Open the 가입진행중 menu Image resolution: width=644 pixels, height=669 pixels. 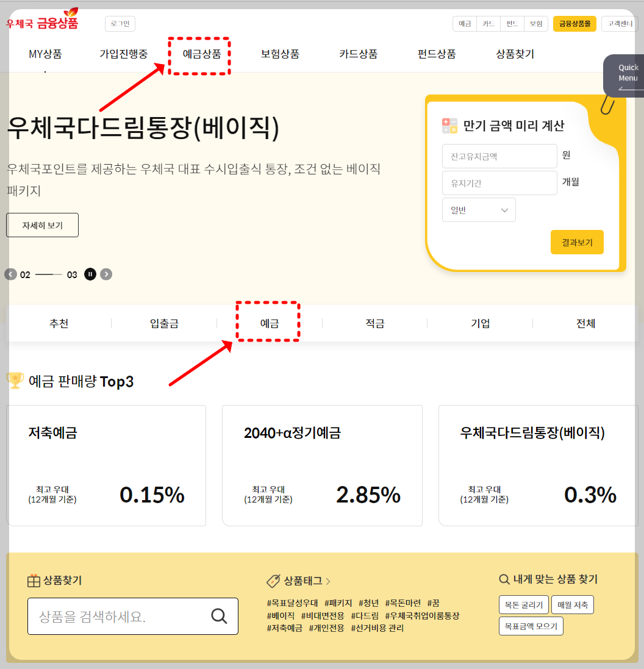(x=123, y=54)
